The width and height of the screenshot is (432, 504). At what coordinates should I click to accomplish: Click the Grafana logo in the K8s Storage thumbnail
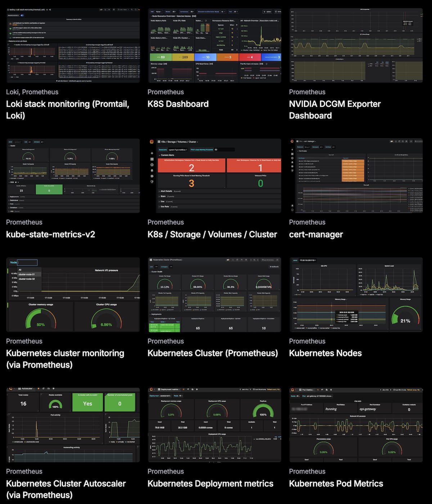tap(152, 142)
